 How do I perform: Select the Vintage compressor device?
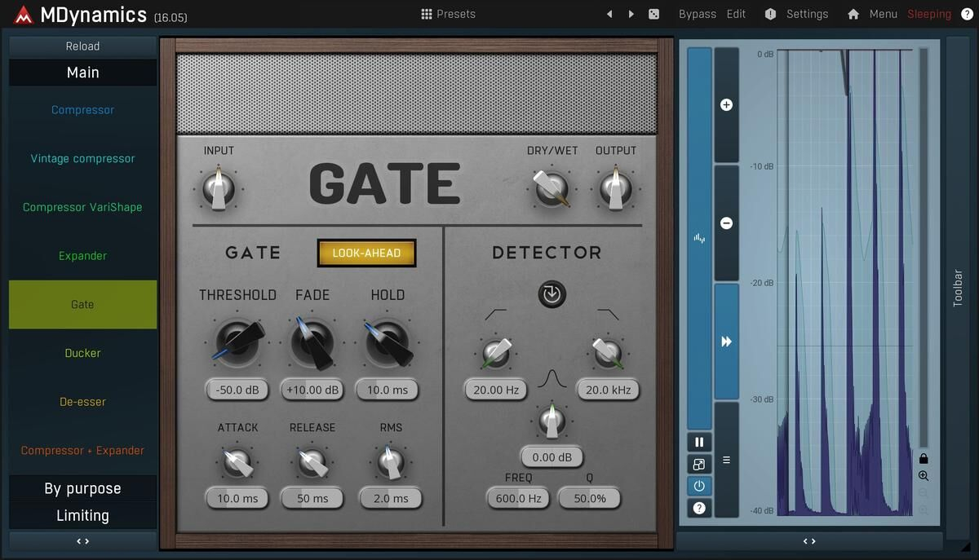click(x=82, y=158)
